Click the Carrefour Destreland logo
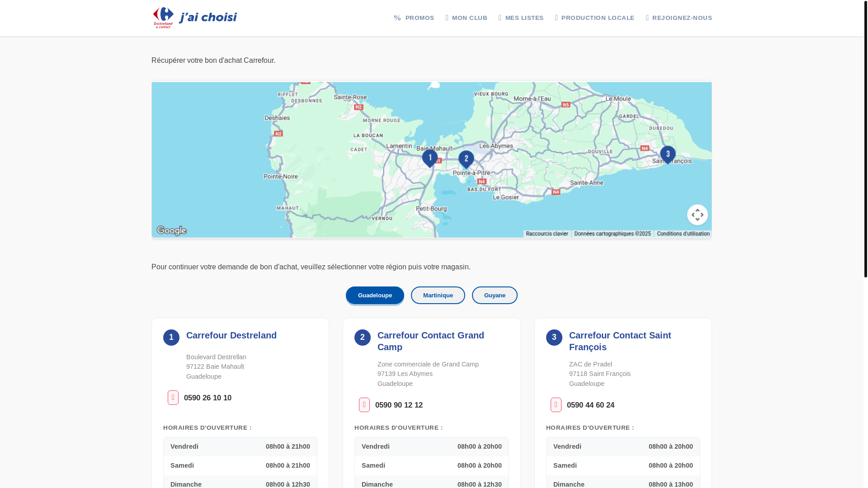This screenshot has width=868, height=488. [195, 18]
